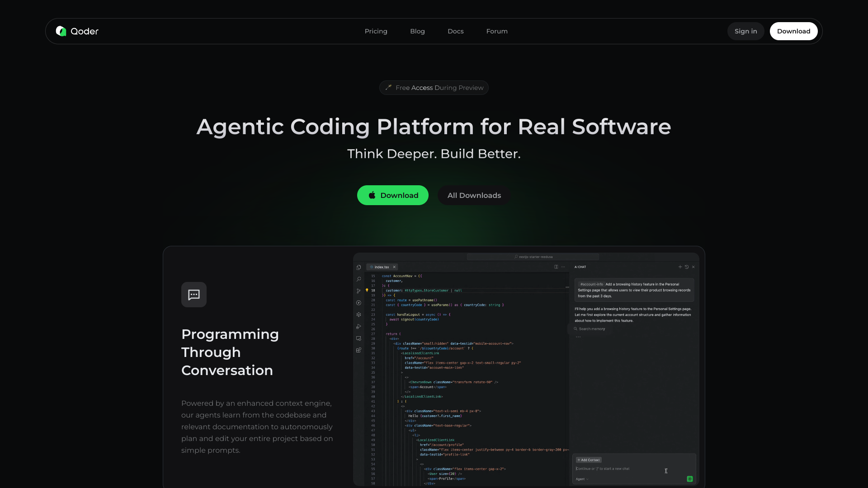
Task: Click the All Downloads button
Action: click(473, 195)
